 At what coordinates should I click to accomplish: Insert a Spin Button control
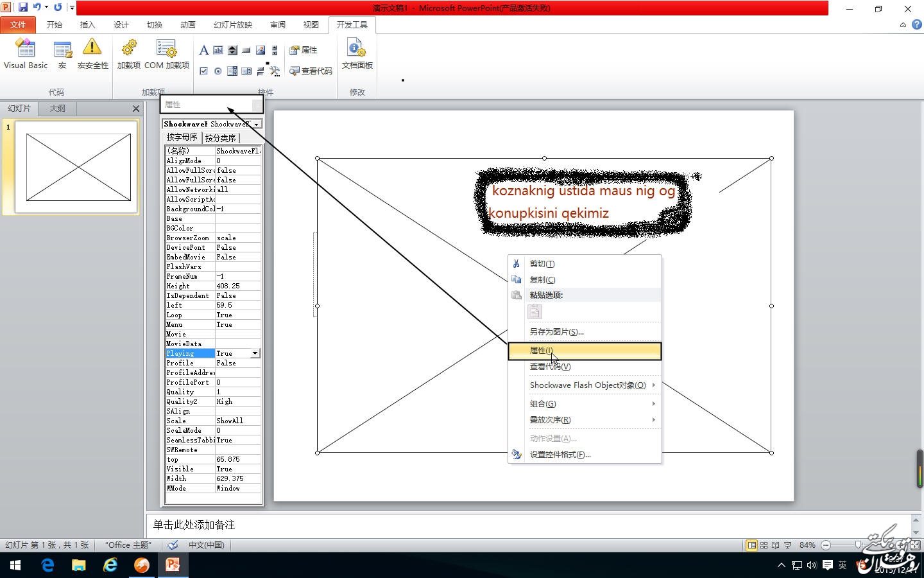coord(232,50)
